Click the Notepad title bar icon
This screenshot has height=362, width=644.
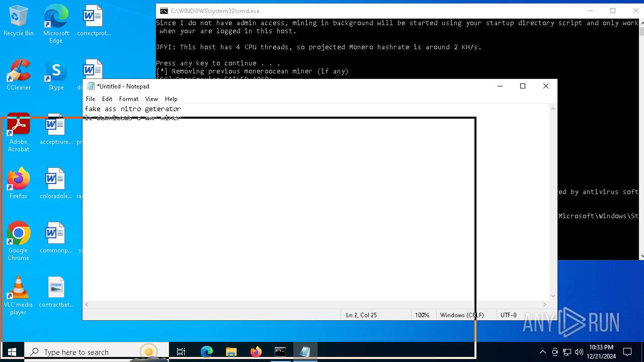(x=91, y=86)
